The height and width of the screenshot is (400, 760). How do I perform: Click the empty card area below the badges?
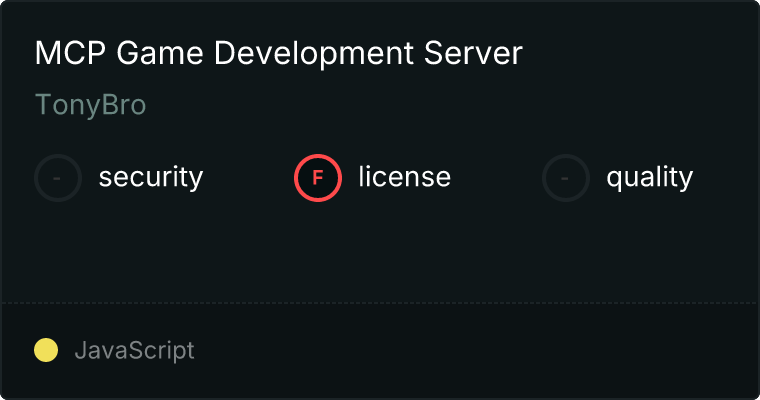380,250
